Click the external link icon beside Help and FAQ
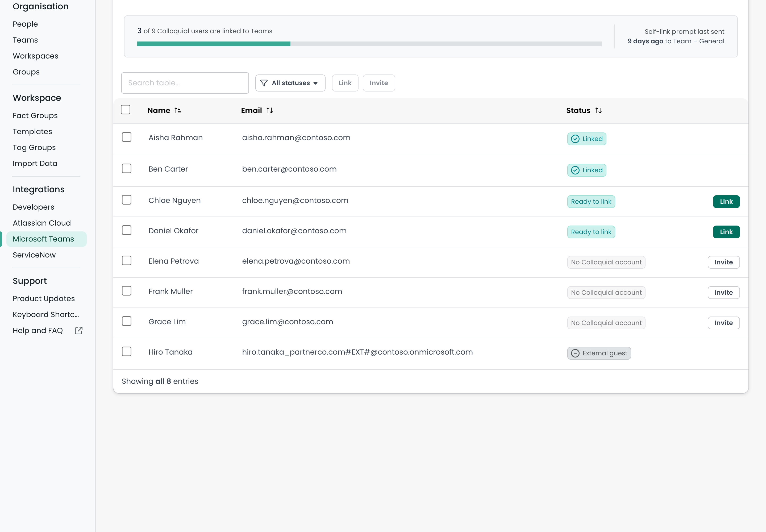The image size is (766, 532). pyautogui.click(x=79, y=331)
